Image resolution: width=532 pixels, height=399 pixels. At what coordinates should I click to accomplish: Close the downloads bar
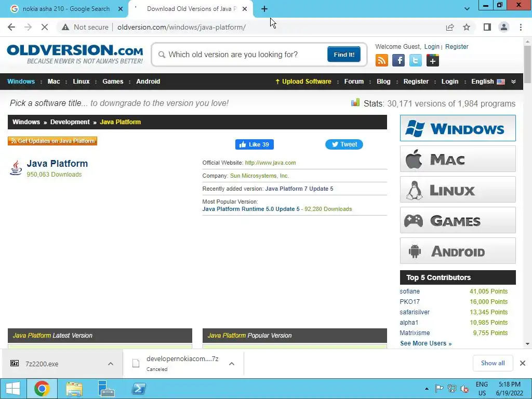point(523,363)
